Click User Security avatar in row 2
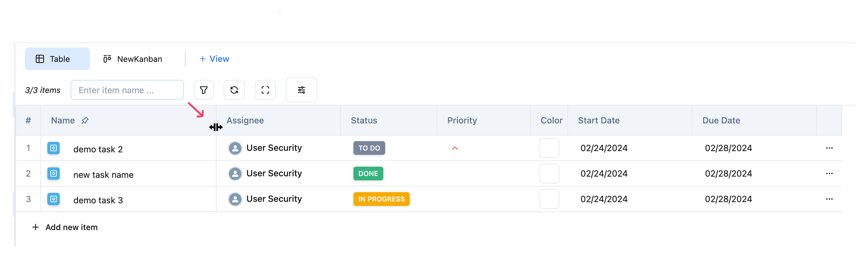The image size is (868, 259). coord(235,174)
